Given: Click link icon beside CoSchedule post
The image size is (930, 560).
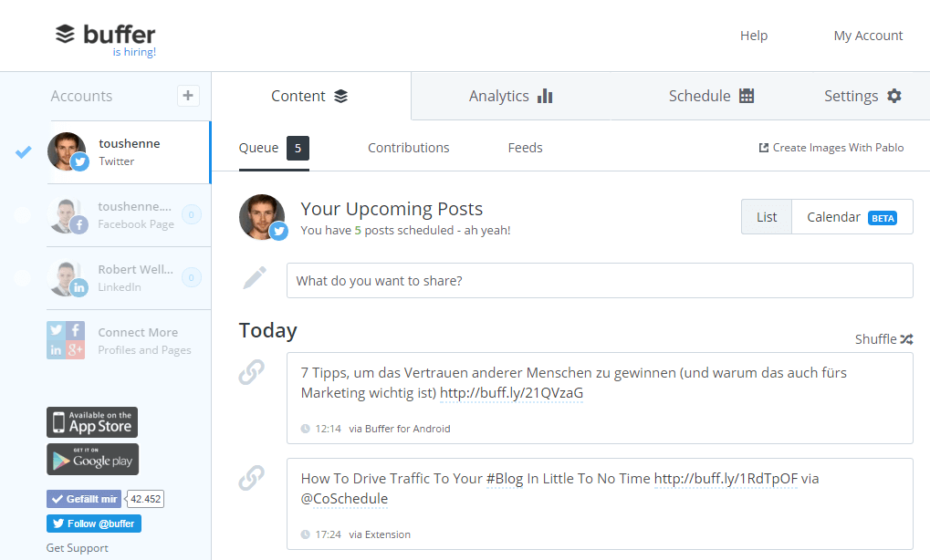Looking at the screenshot, I should point(251,477).
